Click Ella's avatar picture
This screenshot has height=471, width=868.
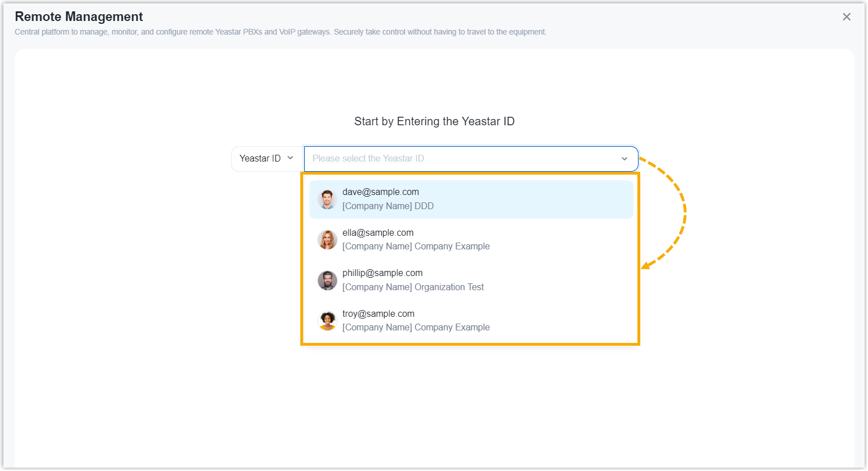coord(327,240)
